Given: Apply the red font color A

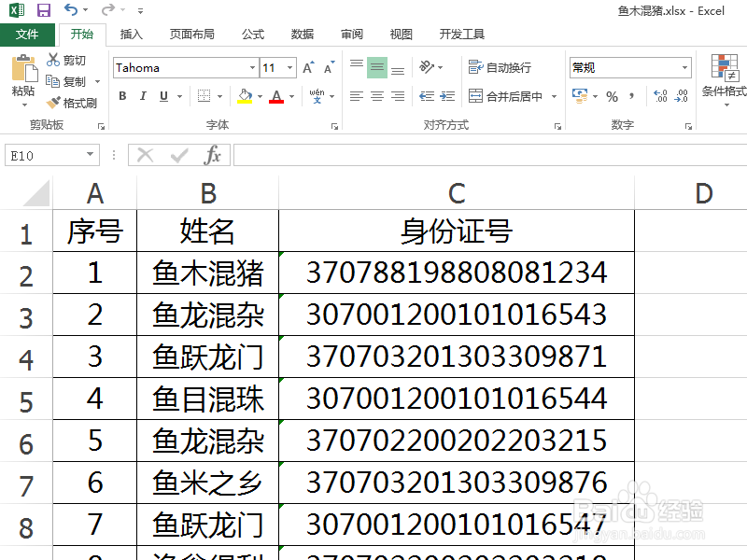Looking at the screenshot, I should [276, 96].
